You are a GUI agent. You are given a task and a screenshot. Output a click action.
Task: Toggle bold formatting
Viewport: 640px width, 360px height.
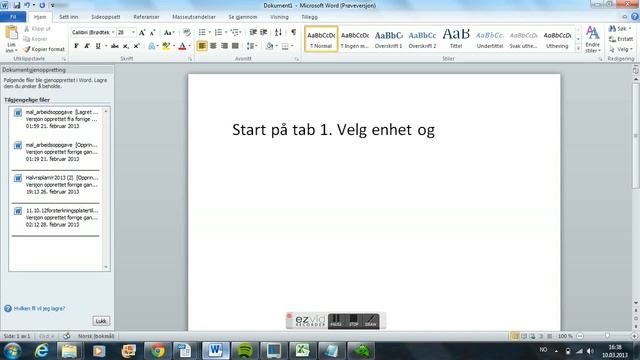coord(76,46)
